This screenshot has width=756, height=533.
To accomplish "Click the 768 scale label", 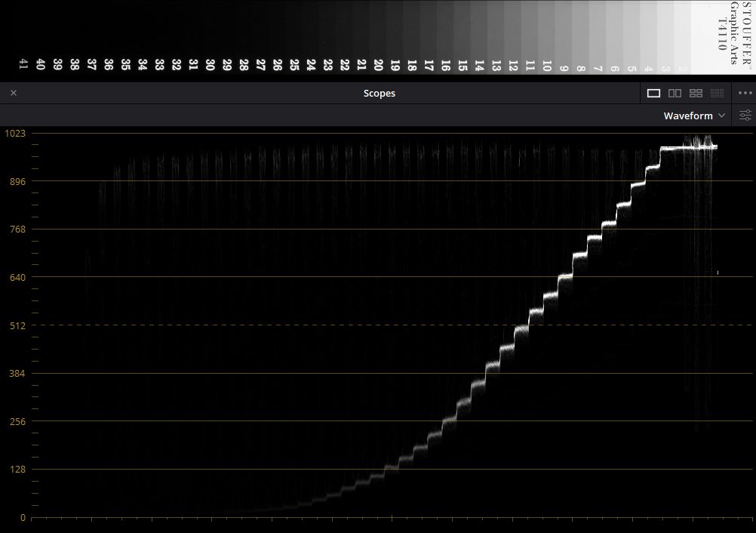I will pos(17,229).
